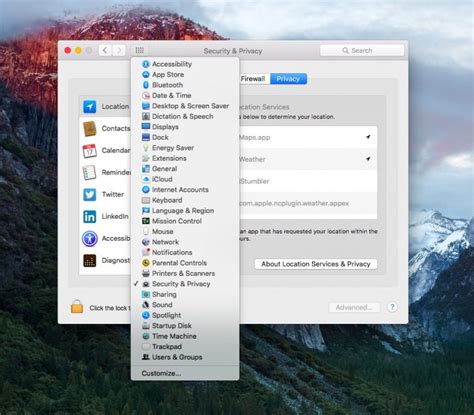The width and height of the screenshot is (474, 415).
Task: Click the Language & Region flag icon
Action: [x=146, y=210]
